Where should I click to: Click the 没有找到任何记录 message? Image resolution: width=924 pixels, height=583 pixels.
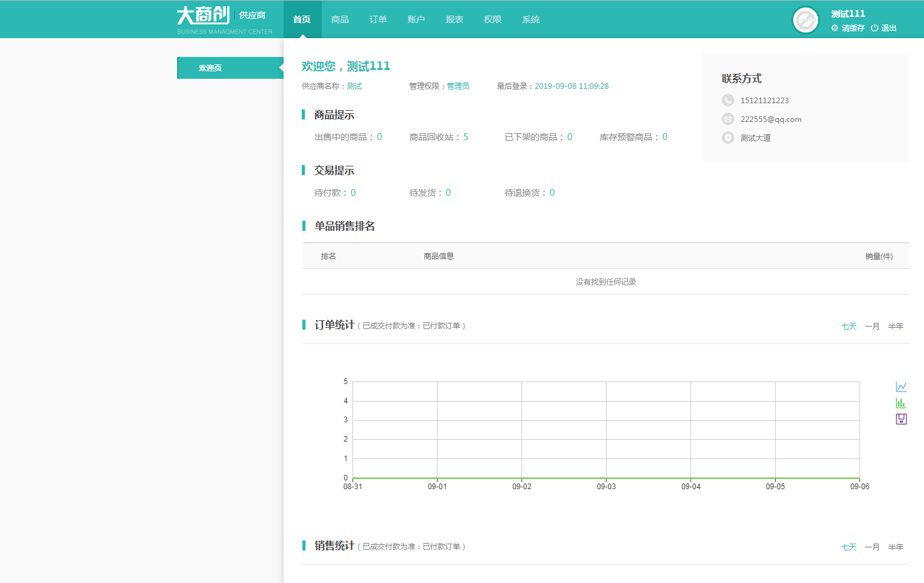(x=606, y=282)
